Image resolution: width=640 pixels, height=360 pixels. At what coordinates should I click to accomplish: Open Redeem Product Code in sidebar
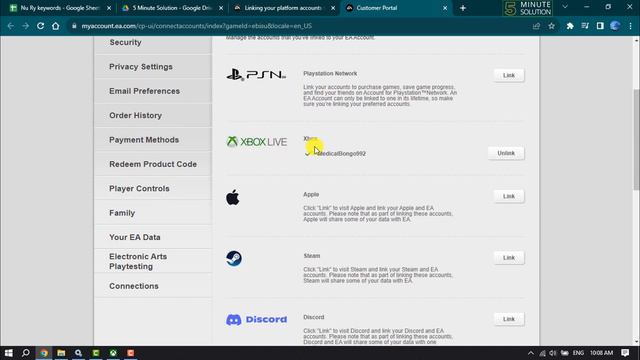[153, 164]
